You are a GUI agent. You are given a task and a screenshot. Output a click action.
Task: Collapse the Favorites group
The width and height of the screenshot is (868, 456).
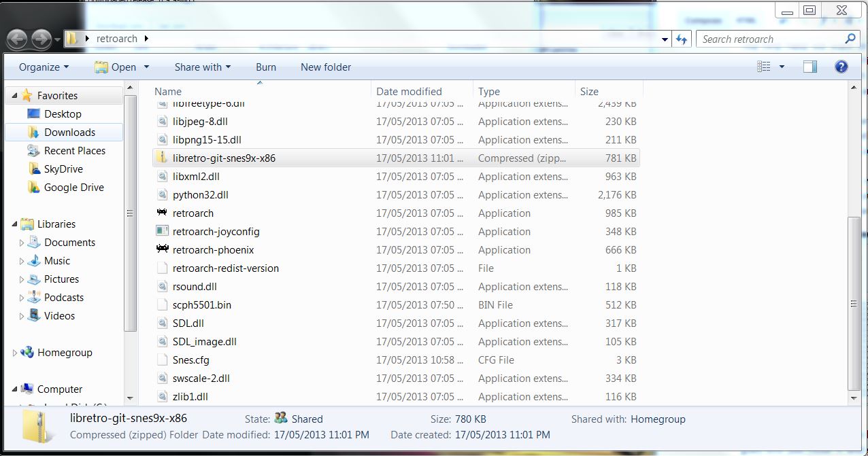coord(14,96)
